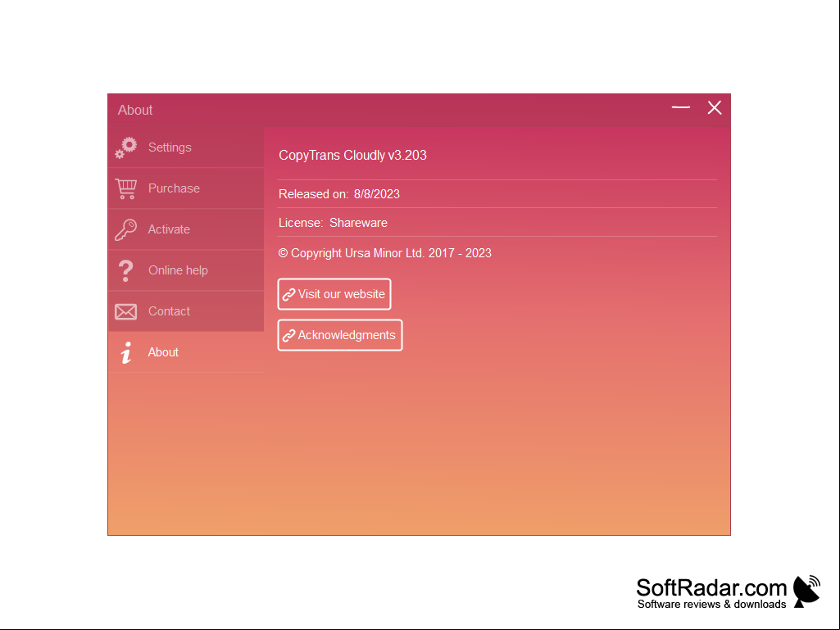
Task: Click the CopyTrans Cloudly v3.203 text
Action: tap(352, 156)
